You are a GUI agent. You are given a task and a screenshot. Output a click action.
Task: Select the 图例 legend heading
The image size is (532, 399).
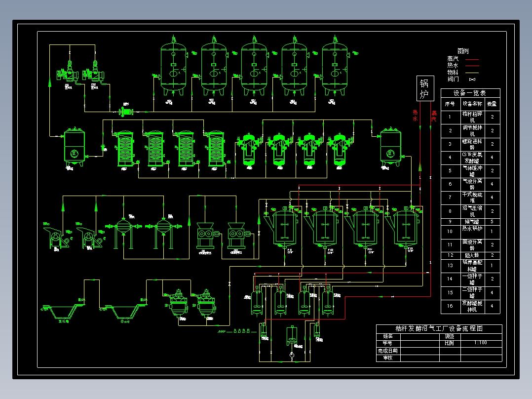(x=463, y=51)
